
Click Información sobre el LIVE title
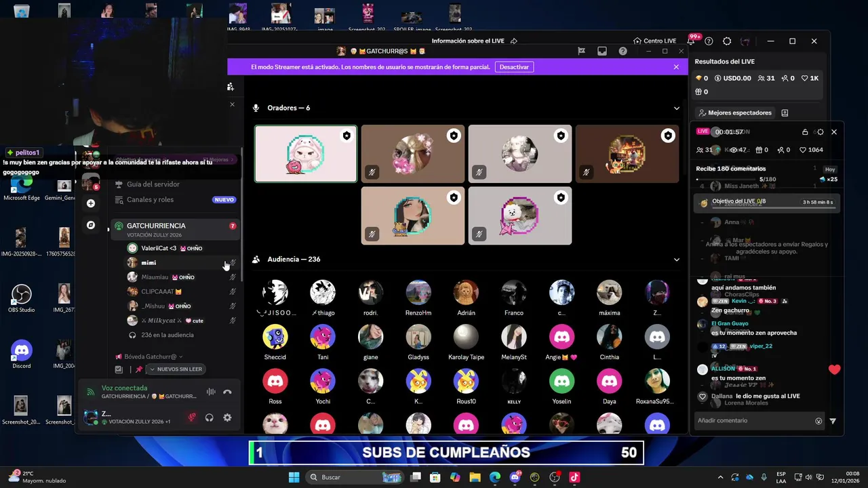(x=468, y=41)
